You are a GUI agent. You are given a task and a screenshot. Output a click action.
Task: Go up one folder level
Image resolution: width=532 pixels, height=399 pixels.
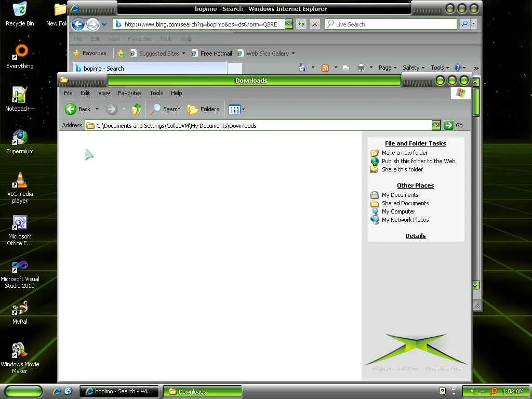coord(137,109)
